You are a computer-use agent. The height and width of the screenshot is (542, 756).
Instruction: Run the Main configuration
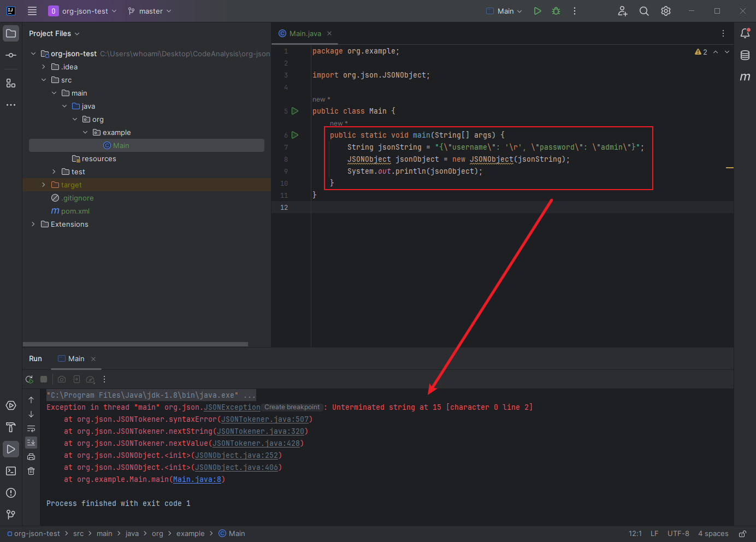tap(538, 11)
